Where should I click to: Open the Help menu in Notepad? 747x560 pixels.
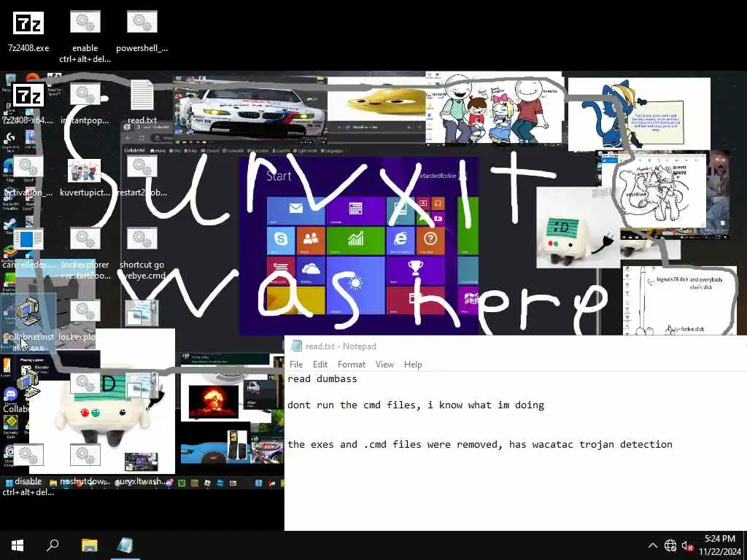pyautogui.click(x=413, y=365)
